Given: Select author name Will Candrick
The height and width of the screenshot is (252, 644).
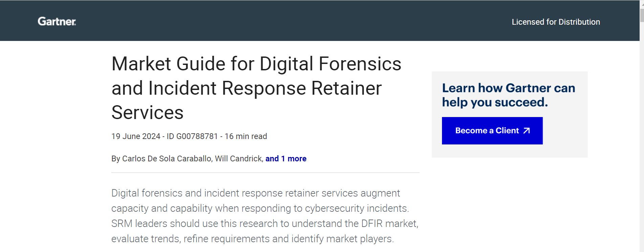Looking at the screenshot, I should coord(239,159).
